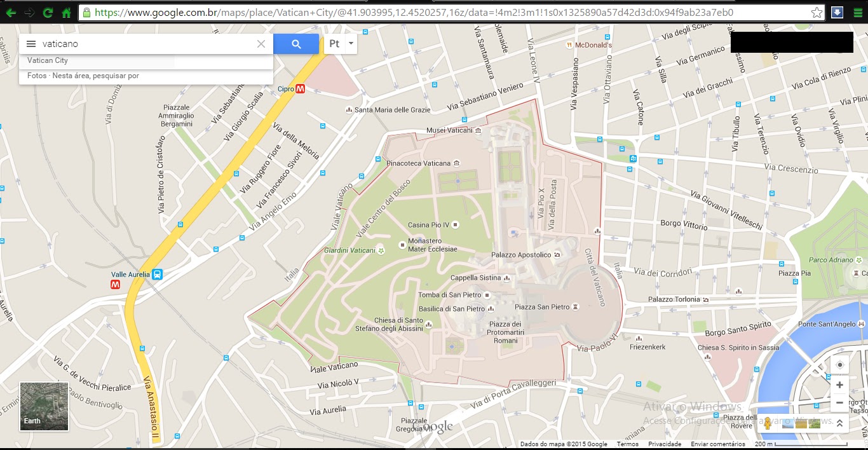Zoom out with the minus button
868x450 pixels.
[x=839, y=403]
